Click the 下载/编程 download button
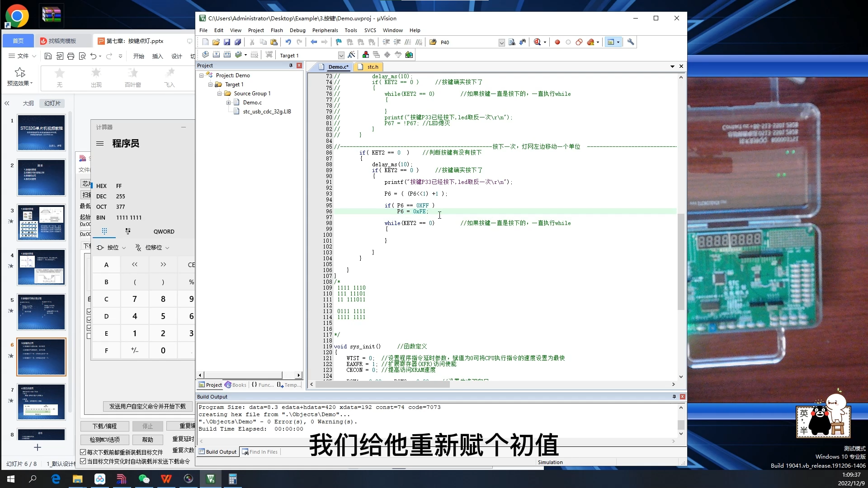This screenshot has height=488, width=868. (x=104, y=426)
